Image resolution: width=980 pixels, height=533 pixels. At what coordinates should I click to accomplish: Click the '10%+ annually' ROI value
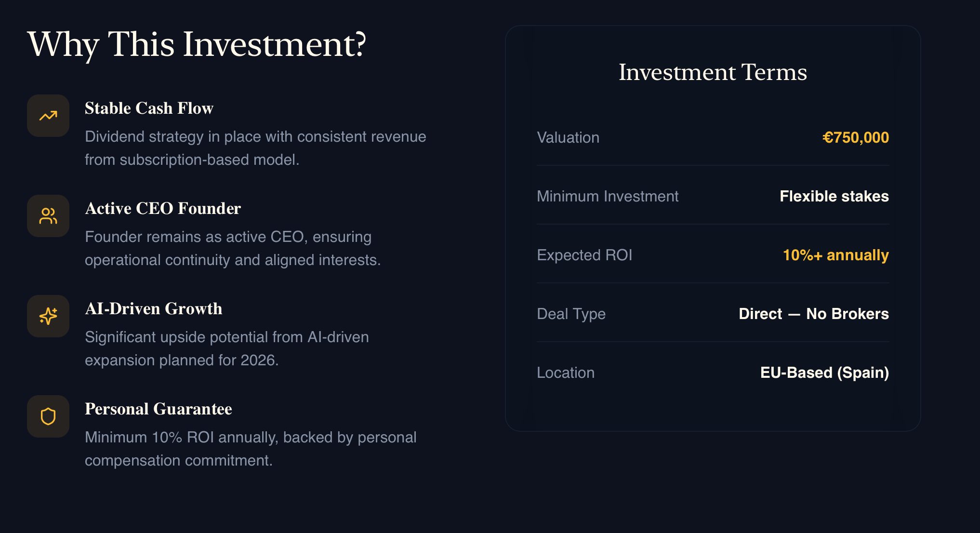tap(835, 255)
